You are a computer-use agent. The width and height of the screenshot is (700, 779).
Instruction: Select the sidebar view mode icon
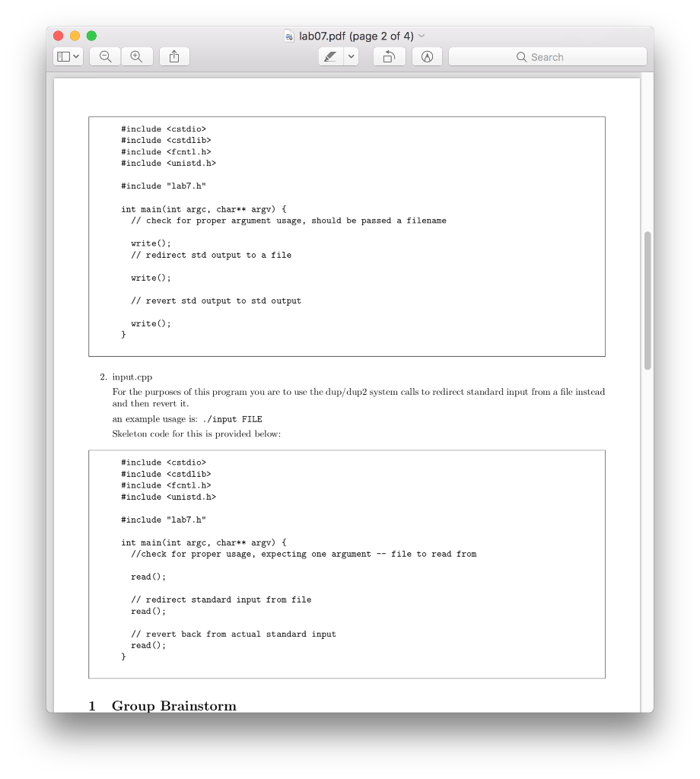point(63,56)
